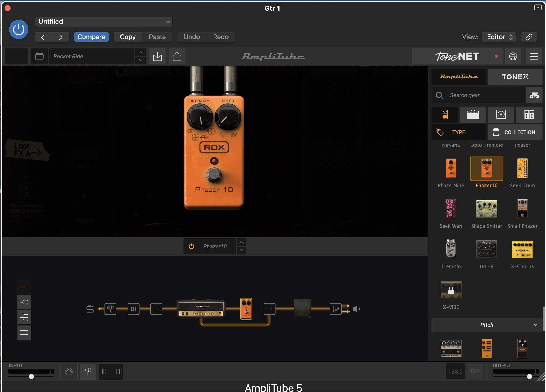Click the Compare button
Viewport: 546px width, 392px height.
[x=91, y=37]
